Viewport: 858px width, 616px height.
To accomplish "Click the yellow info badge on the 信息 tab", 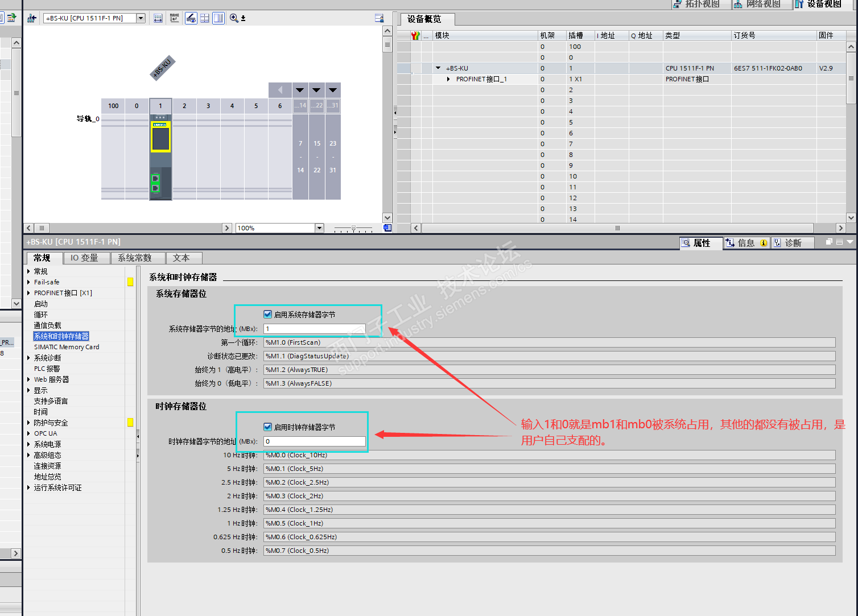I will [x=764, y=243].
